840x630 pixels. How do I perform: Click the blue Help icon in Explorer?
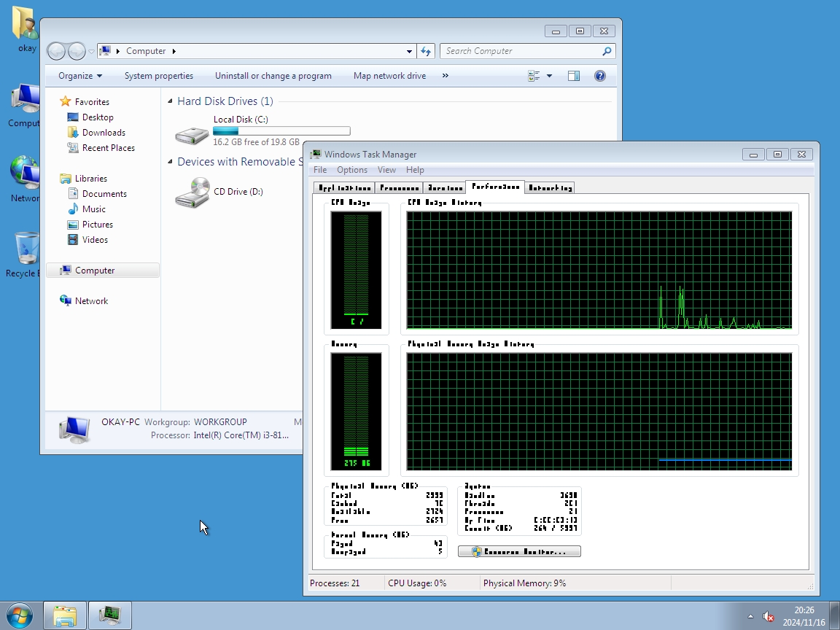pos(600,76)
